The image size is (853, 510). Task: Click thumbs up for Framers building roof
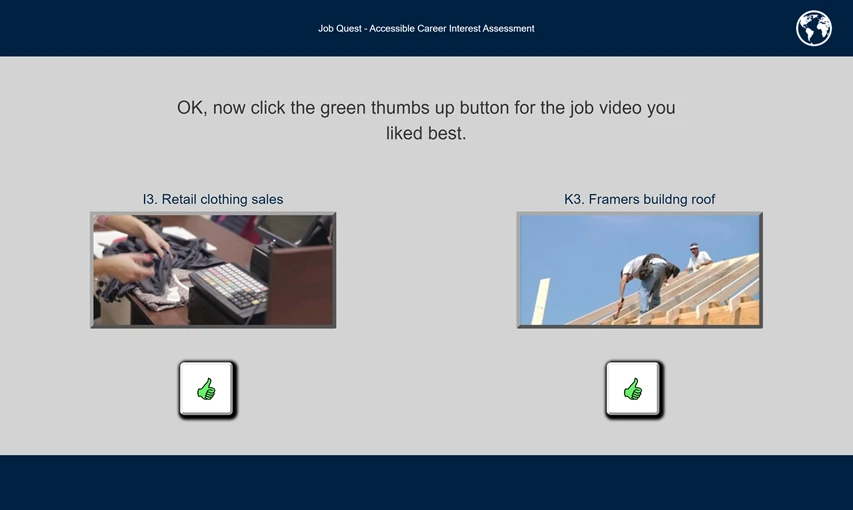tap(634, 389)
